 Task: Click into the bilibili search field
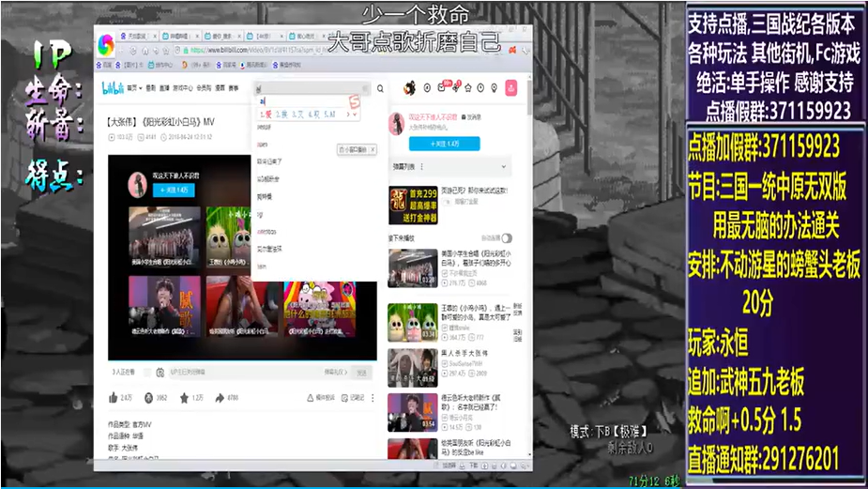(312, 88)
